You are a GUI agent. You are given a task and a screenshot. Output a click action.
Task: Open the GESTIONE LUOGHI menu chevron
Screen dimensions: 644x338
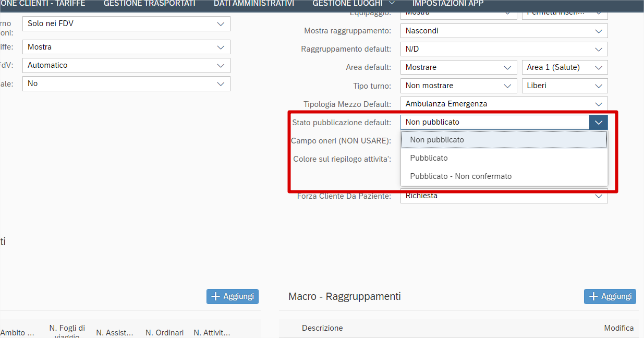click(x=392, y=3)
